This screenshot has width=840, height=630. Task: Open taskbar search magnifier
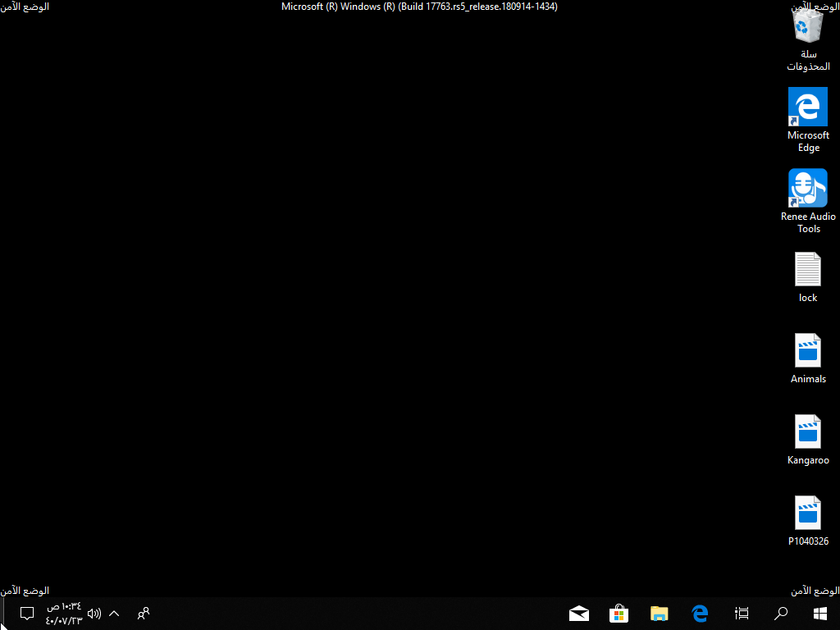(781, 614)
